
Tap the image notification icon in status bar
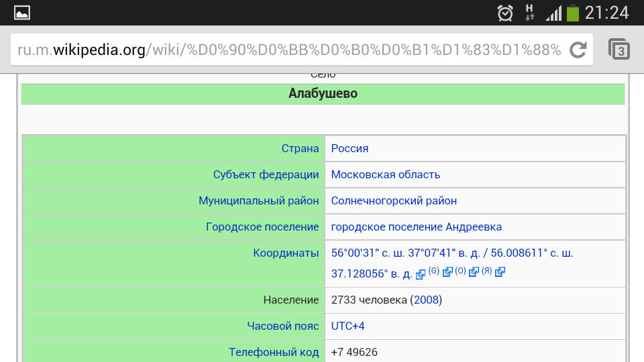(22, 12)
